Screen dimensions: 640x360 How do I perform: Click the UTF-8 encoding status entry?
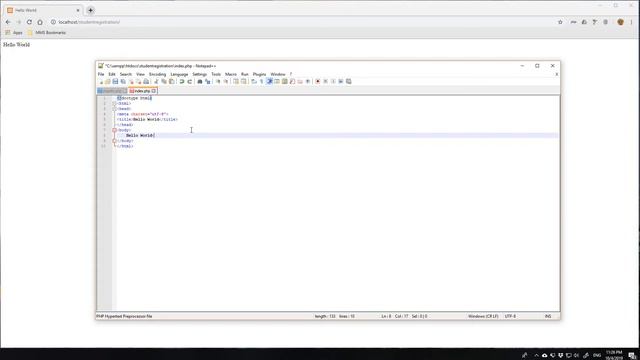coord(510,316)
